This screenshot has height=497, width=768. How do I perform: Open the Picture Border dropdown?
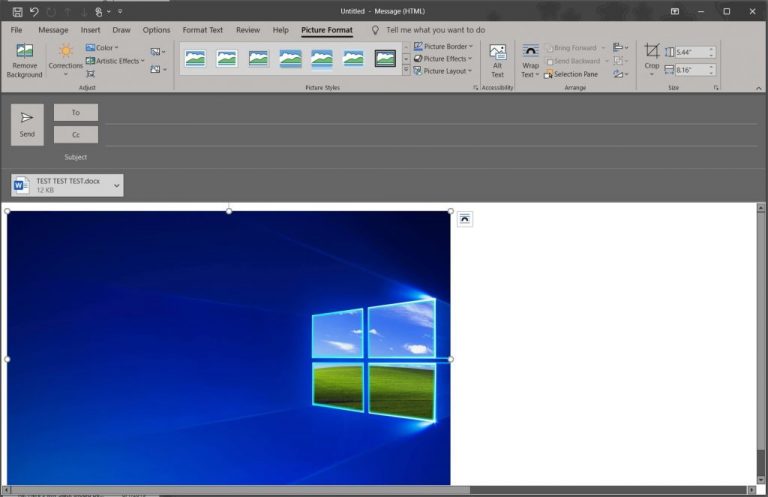[443, 46]
